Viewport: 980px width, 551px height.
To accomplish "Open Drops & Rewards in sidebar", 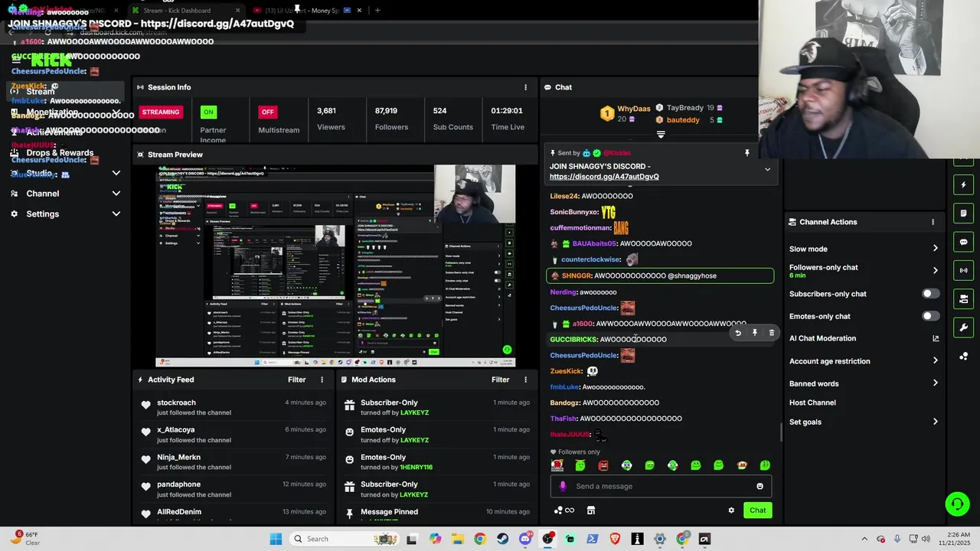I will click(60, 153).
